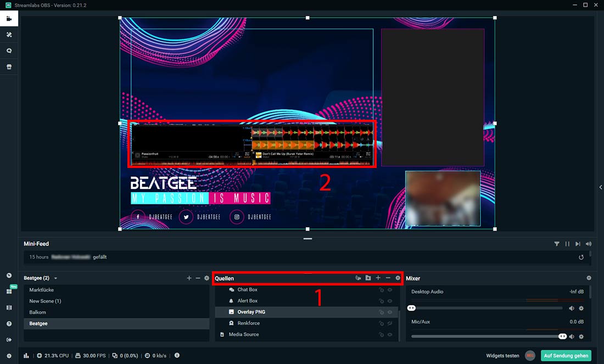Filter Mini-Feed events with funnel icon
The image size is (604, 364).
[x=557, y=244]
